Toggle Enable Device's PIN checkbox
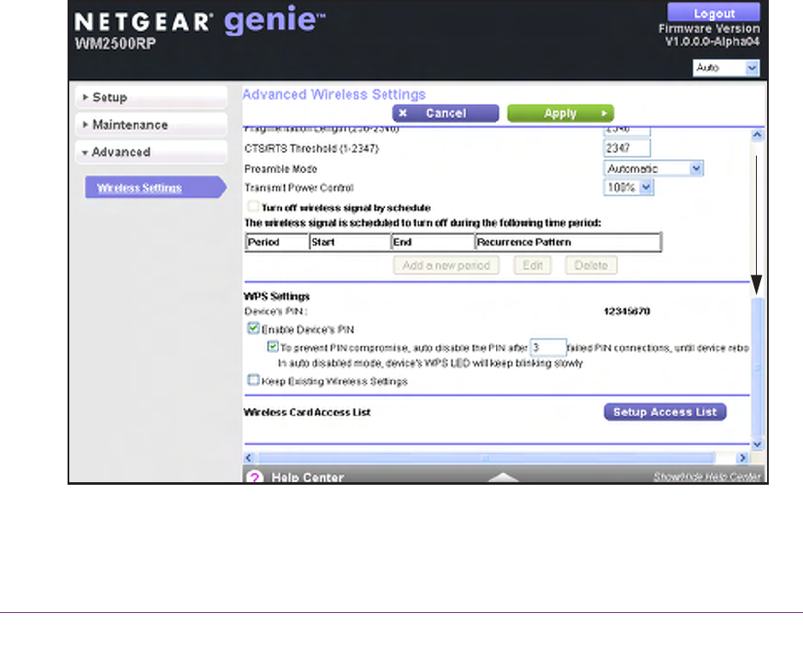Image resolution: width=803 pixels, height=672 pixels. tap(253, 328)
